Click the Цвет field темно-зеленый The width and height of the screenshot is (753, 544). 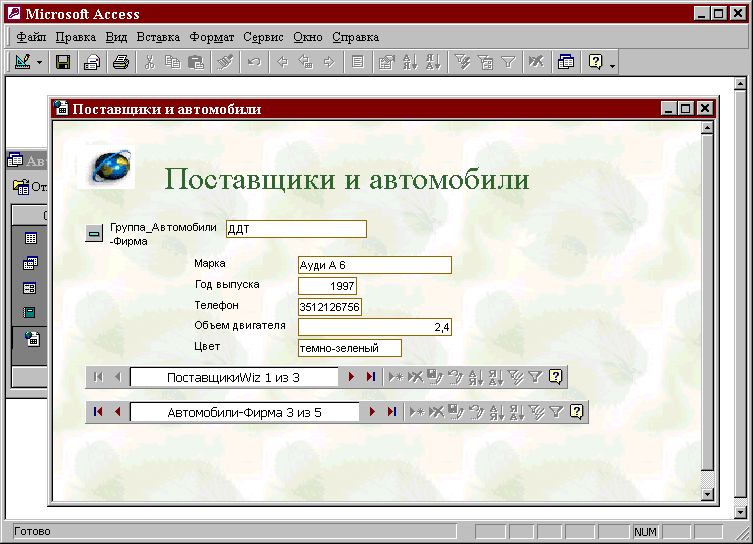[x=350, y=348]
